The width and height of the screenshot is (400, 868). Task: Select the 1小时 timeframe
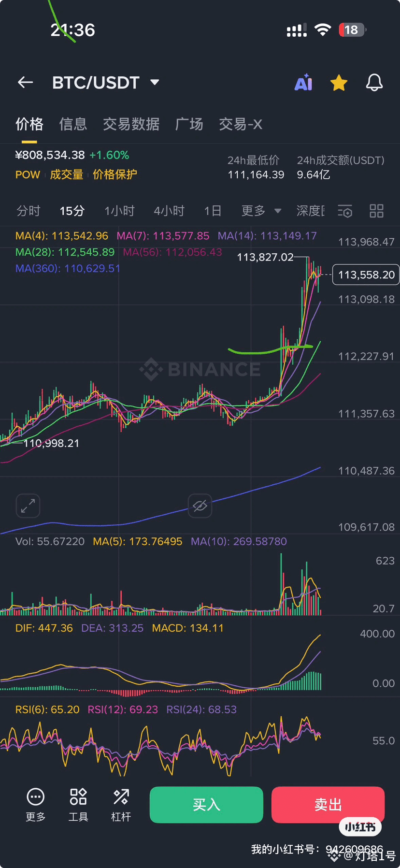pyautogui.click(x=119, y=211)
